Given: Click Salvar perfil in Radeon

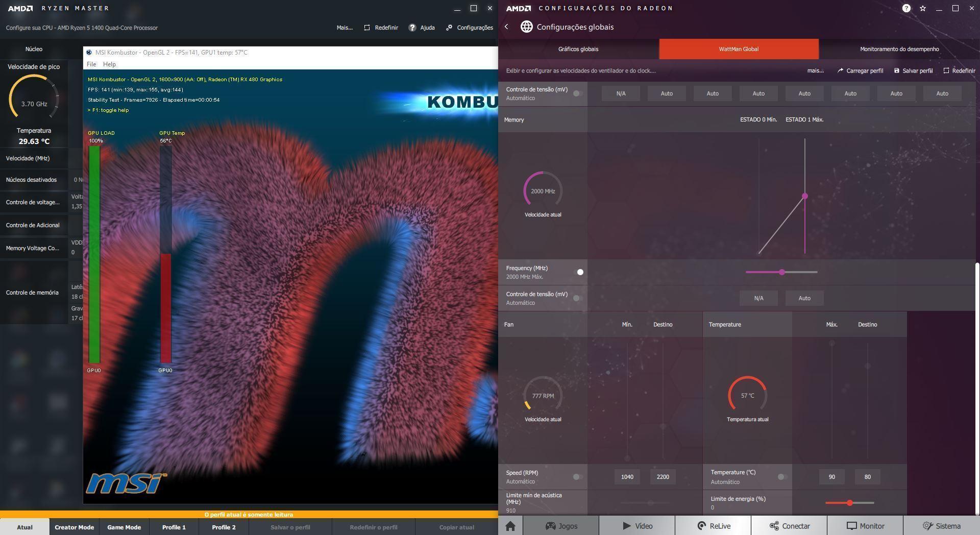Looking at the screenshot, I should coord(913,70).
